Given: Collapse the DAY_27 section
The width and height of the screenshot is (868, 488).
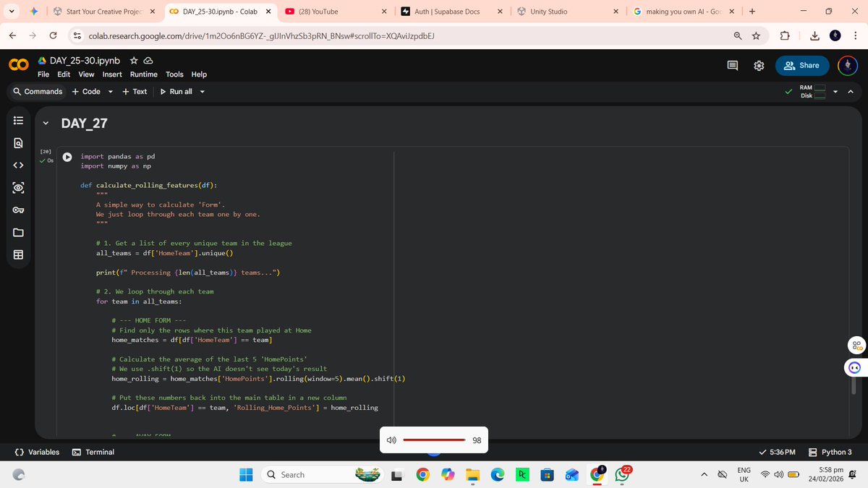Looking at the screenshot, I should coord(46,123).
